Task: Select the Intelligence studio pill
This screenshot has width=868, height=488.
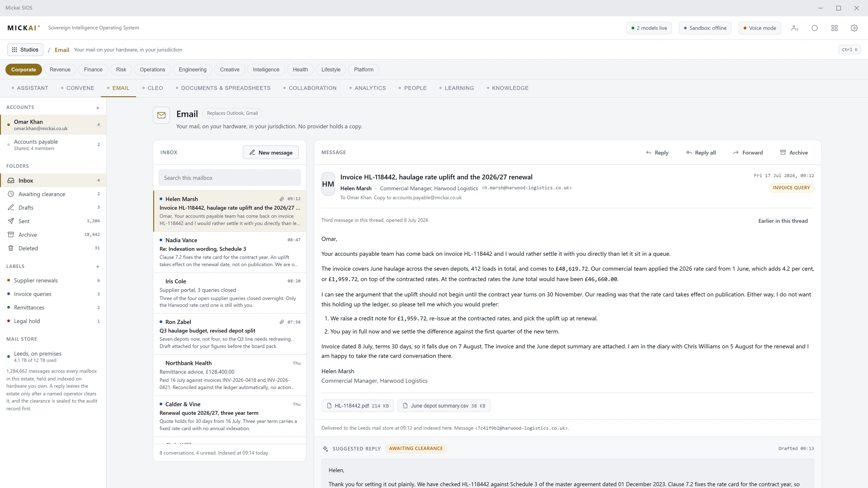Action: pyautogui.click(x=266, y=69)
